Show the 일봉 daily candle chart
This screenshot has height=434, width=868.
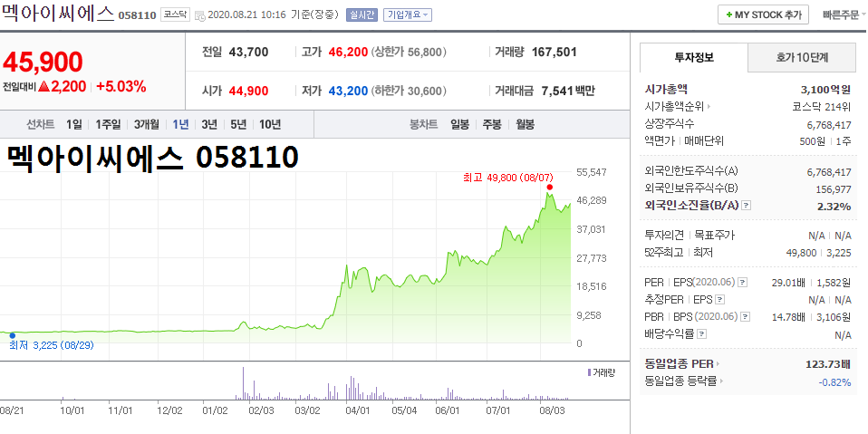(x=459, y=124)
